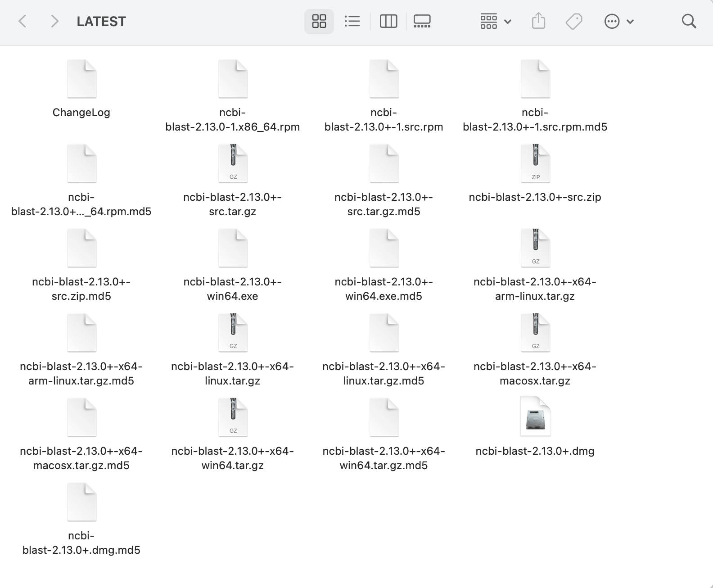Select ncbi-blast-2.13.0+-1.src.rpm.md5 file icon

click(x=535, y=79)
